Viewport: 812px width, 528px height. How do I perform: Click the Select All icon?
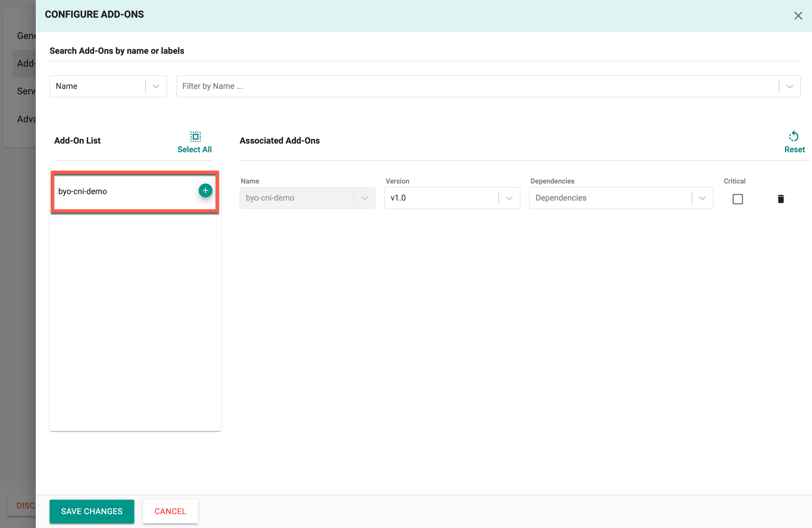pos(195,137)
